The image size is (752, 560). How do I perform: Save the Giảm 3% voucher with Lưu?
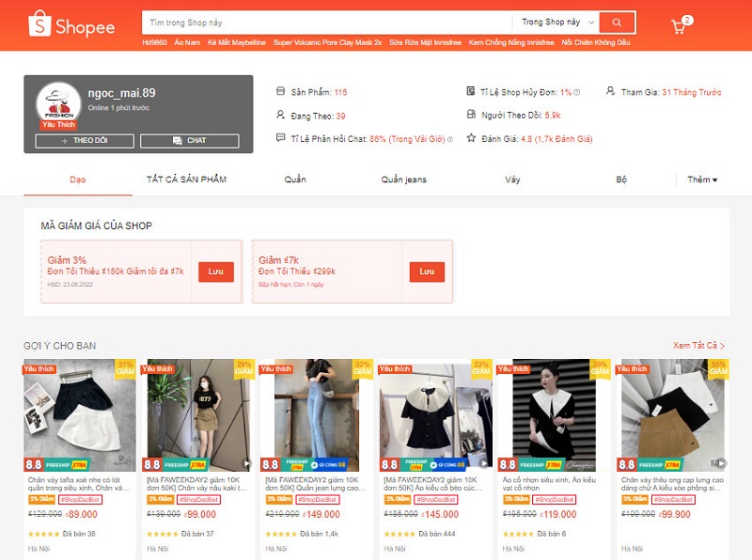215,271
